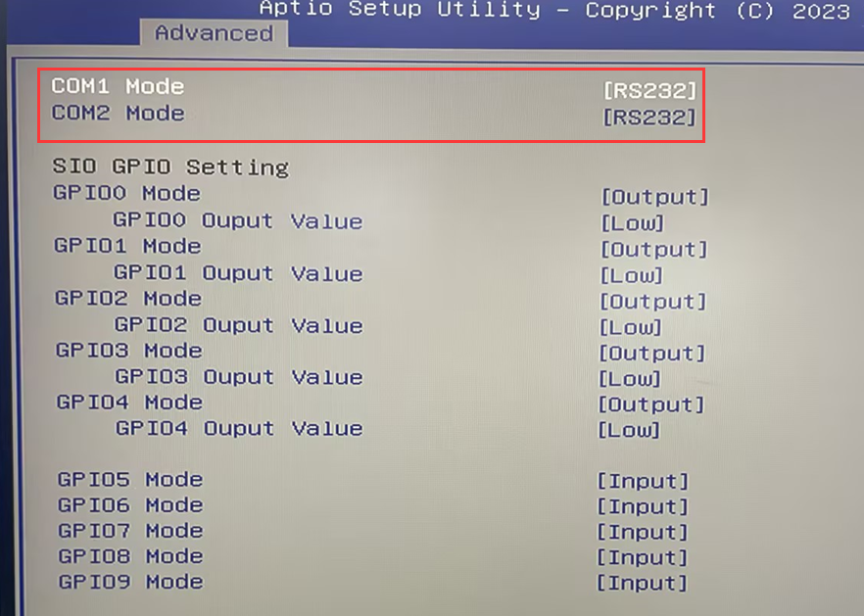864x616 pixels.
Task: Select GPIO4 Ouput Value label
Action: (239, 428)
